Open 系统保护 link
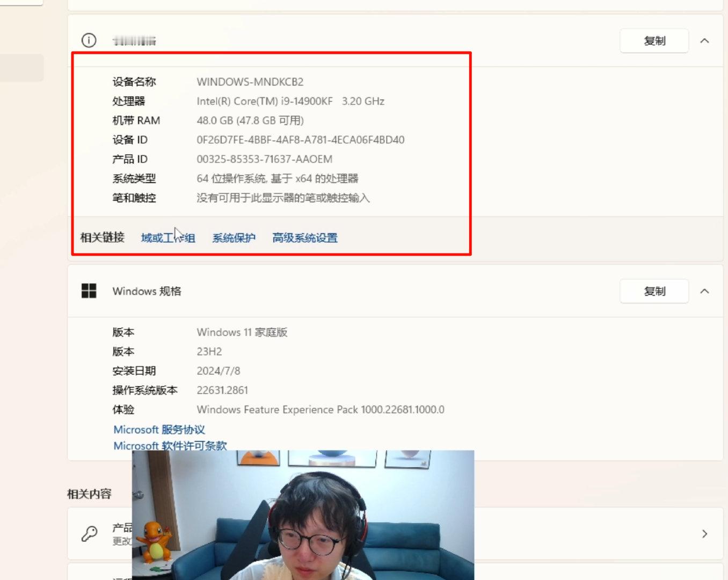 234,238
